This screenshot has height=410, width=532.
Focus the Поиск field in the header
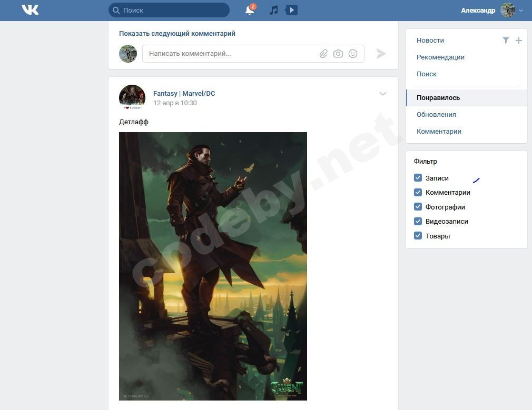coord(169,10)
